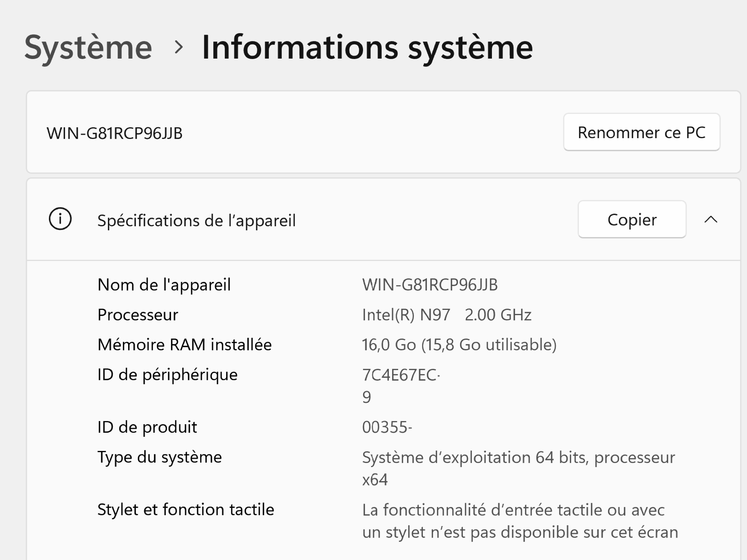Click the info circle icon
This screenshot has height=560, width=747.
pos(60,219)
